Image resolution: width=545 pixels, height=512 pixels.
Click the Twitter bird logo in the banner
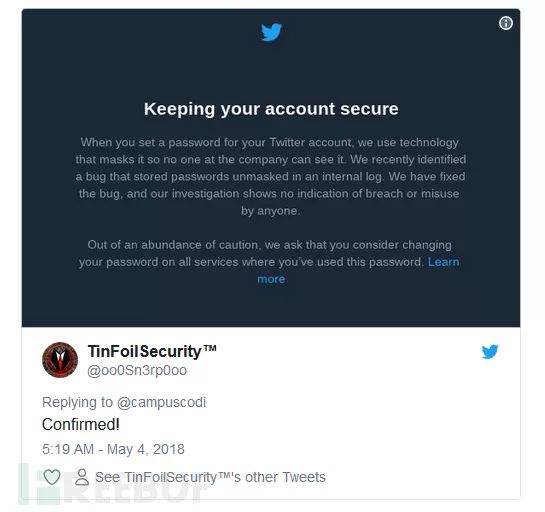(271, 32)
